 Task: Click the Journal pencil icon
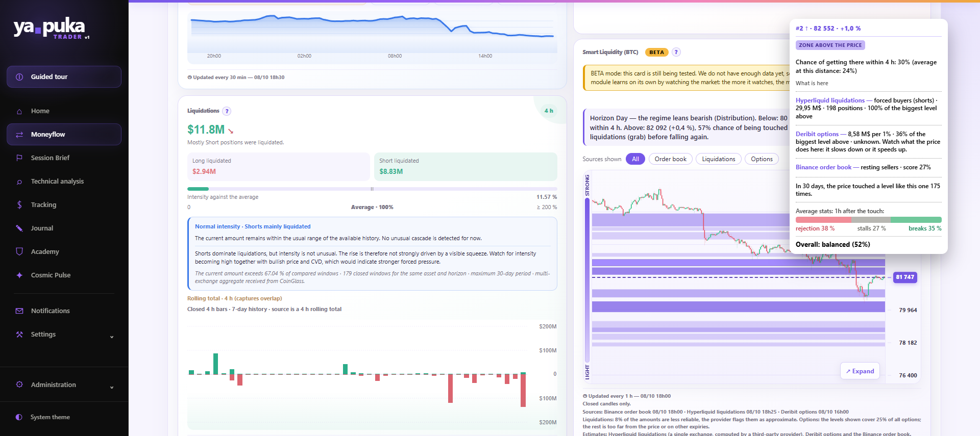coord(19,228)
